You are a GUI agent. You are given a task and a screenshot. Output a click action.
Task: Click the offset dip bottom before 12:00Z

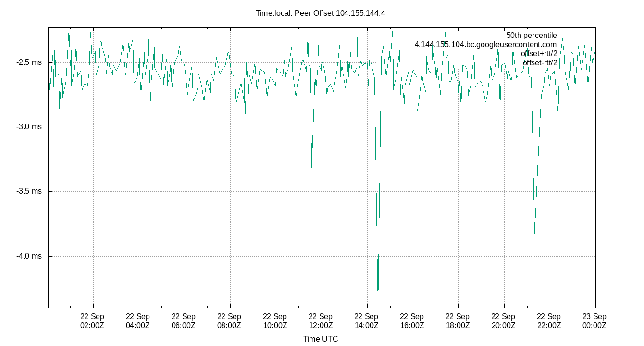coord(311,166)
